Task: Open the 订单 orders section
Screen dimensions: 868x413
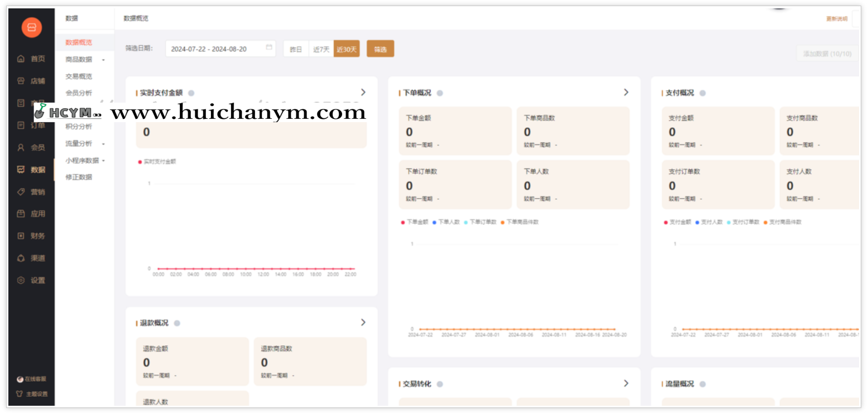Action: pyautogui.click(x=31, y=125)
